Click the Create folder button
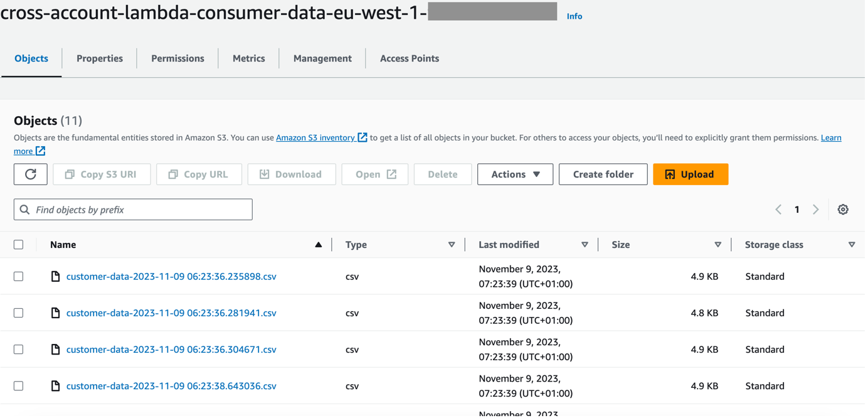Screen dimensions: 868x418 click(x=603, y=174)
